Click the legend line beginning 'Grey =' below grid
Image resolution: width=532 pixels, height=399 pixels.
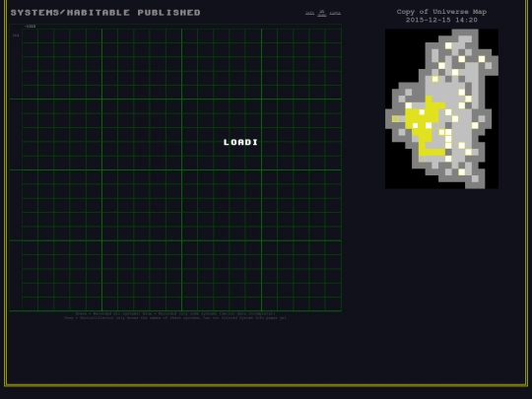pyautogui.click(x=175, y=318)
